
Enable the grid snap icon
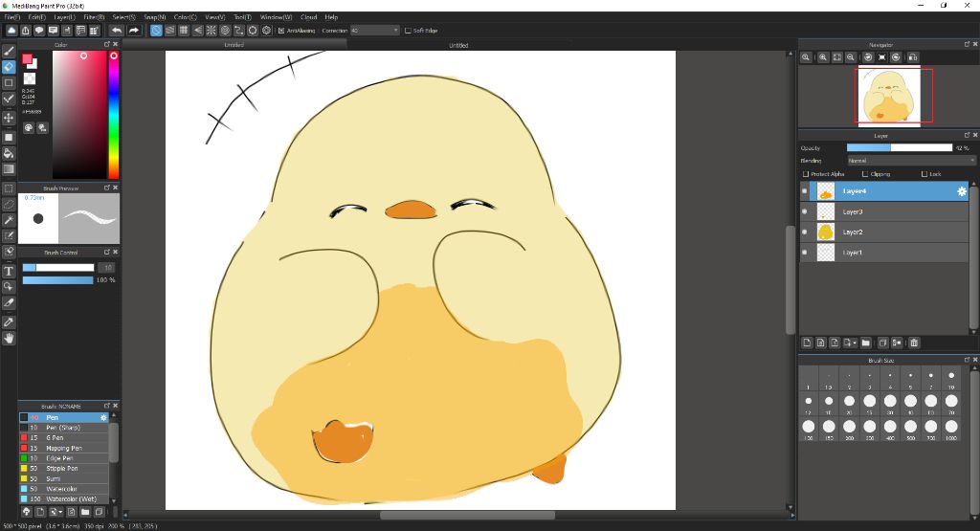(x=184, y=30)
